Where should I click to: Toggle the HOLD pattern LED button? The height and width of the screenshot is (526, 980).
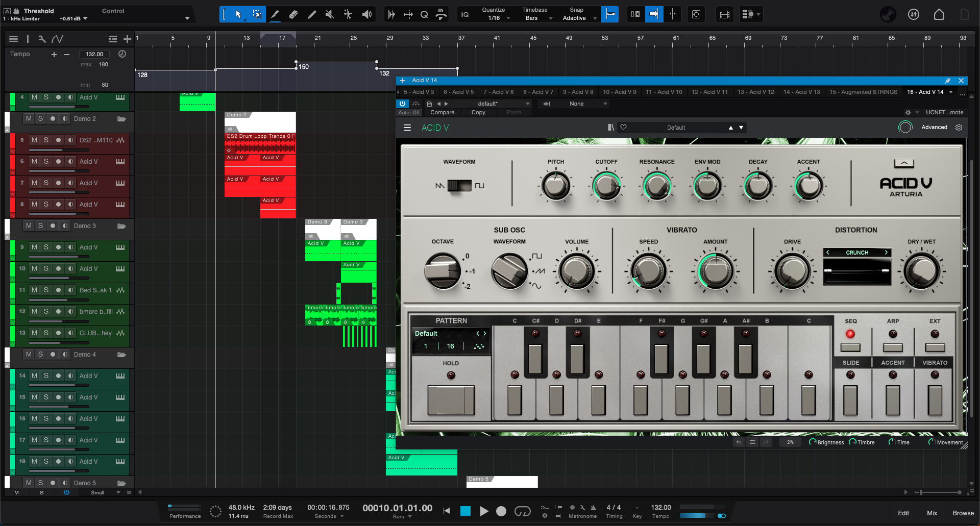click(451, 375)
